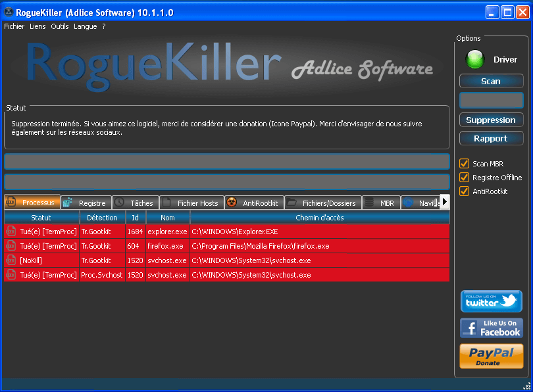Open the Langue menu
The width and height of the screenshot is (533, 392).
[x=85, y=26]
